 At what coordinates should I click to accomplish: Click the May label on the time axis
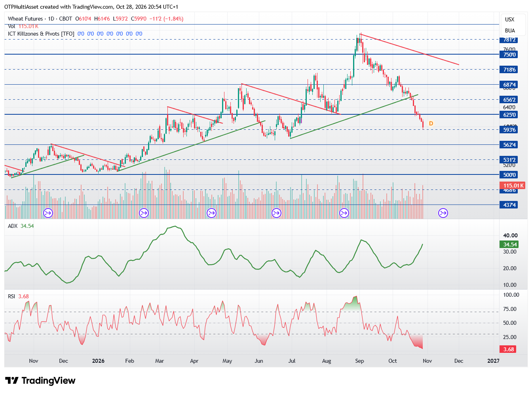tap(227, 361)
